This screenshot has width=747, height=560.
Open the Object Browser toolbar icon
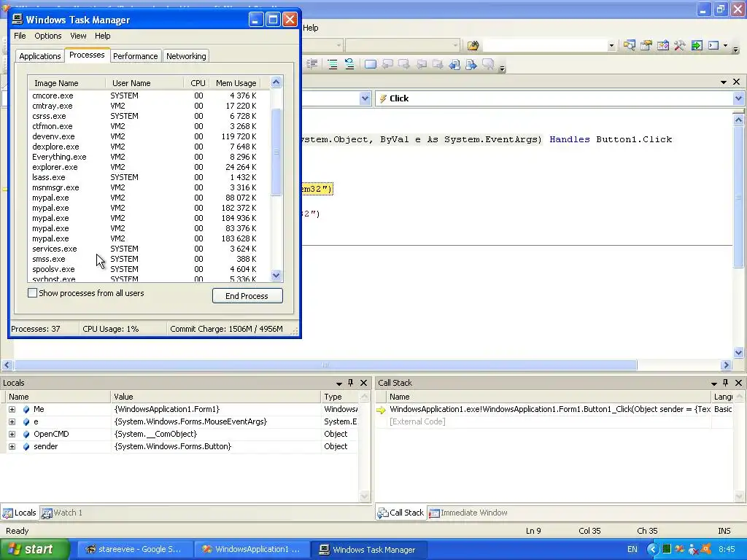[663, 45]
